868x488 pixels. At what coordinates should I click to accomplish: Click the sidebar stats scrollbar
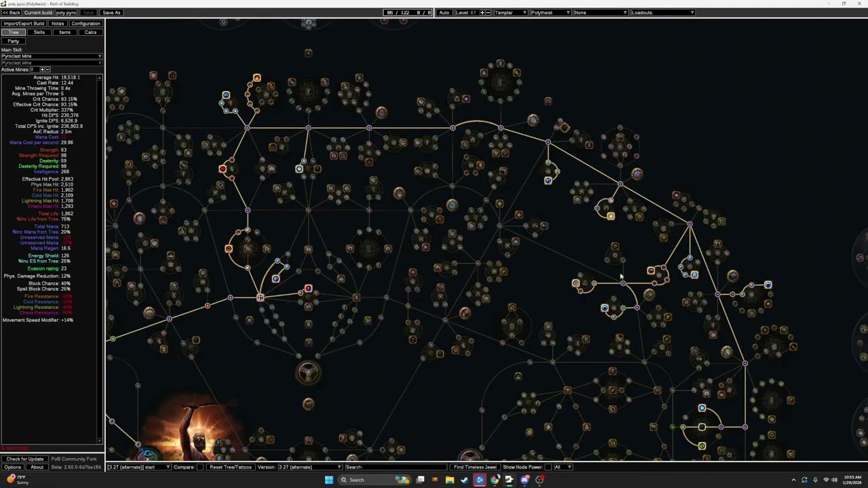click(x=100, y=258)
